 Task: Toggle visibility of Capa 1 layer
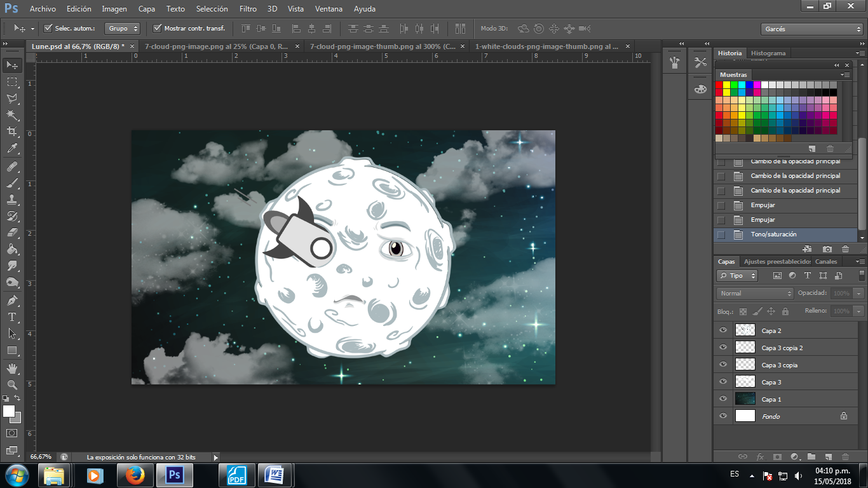tap(722, 399)
